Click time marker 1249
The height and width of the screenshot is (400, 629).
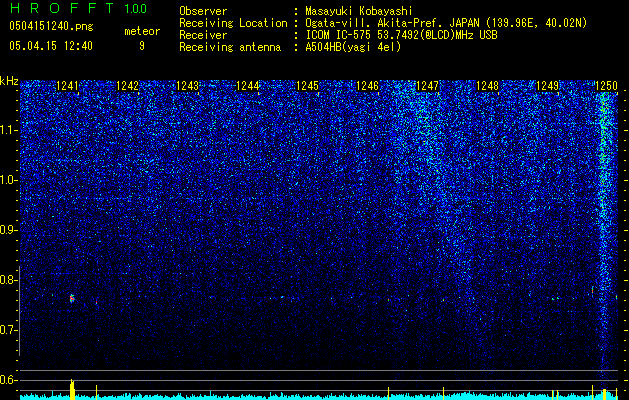pos(548,85)
